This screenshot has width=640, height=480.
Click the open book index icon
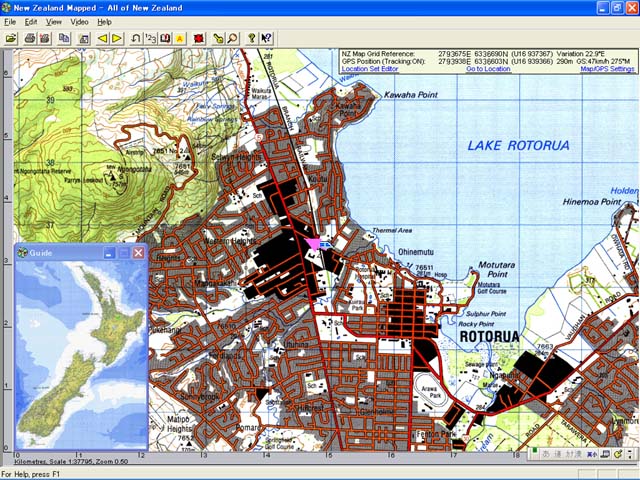165,38
